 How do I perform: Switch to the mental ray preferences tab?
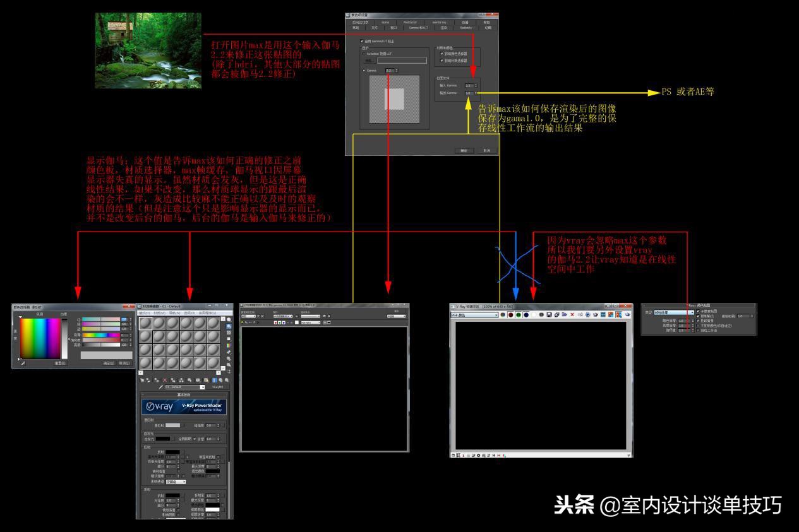(x=439, y=22)
